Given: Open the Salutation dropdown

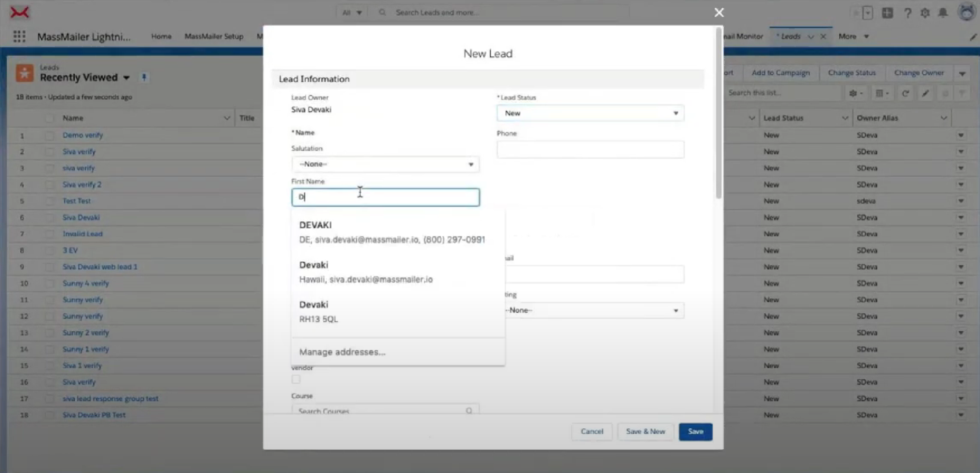Looking at the screenshot, I should [385, 164].
